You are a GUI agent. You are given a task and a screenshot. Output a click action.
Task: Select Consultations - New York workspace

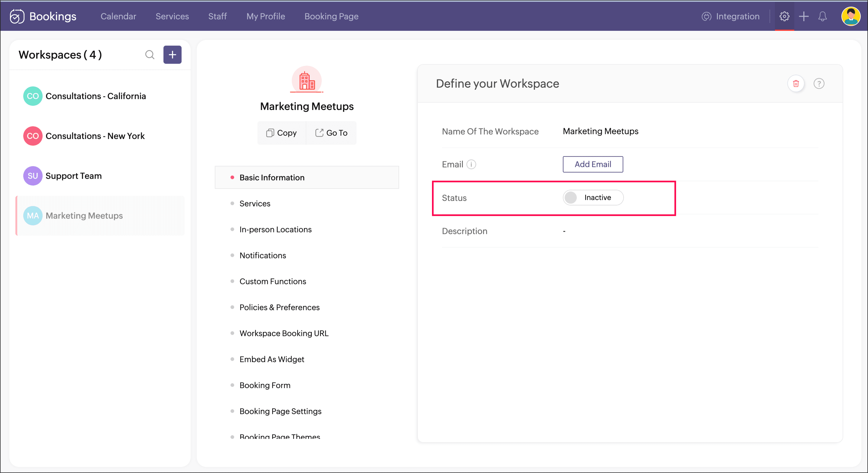100,136
